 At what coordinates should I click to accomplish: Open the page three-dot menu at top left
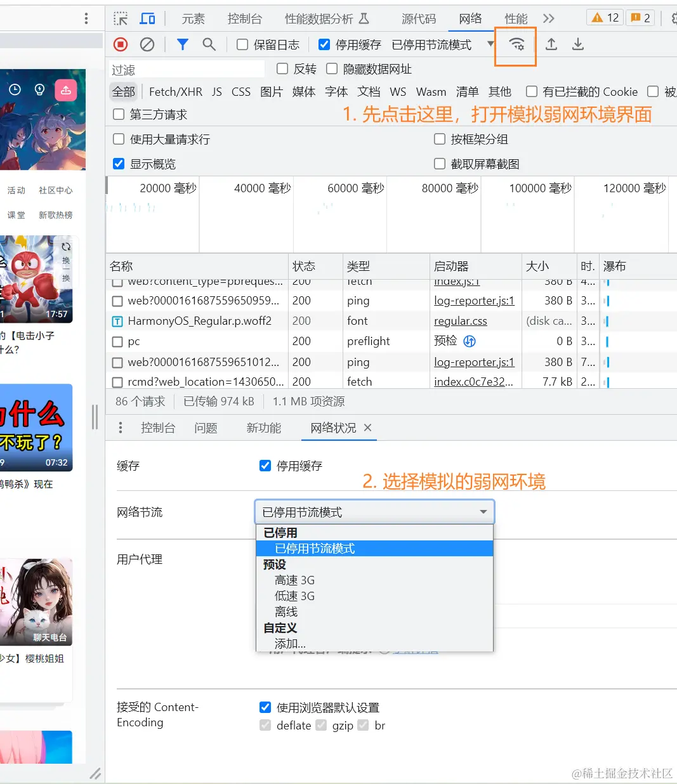coord(86,18)
